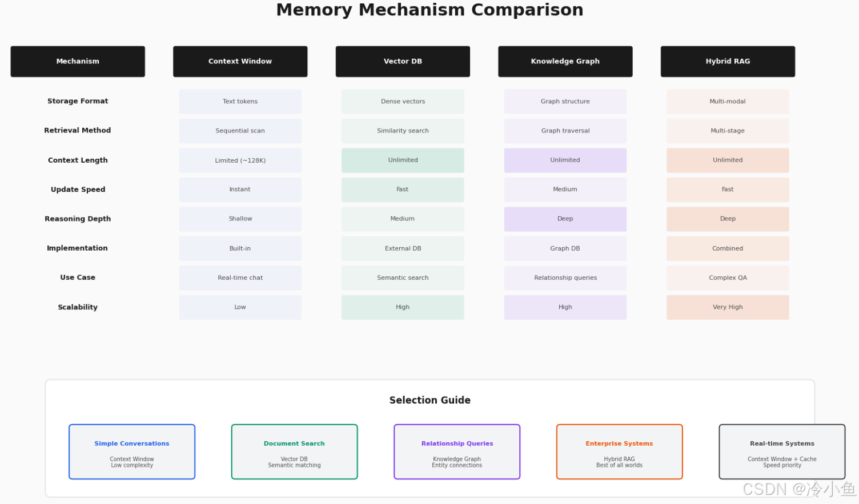Click the Text tokens cell
Viewport: 859px width, 504px height.
(x=240, y=102)
